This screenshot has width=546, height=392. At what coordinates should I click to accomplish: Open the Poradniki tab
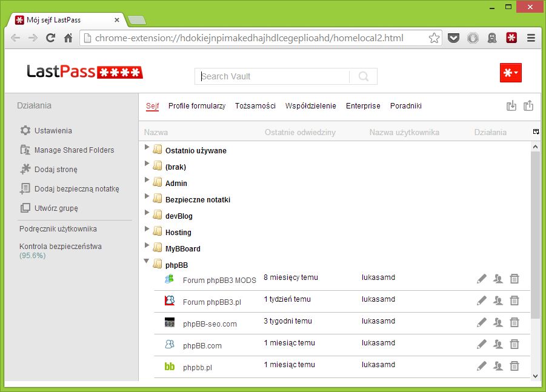coord(405,106)
